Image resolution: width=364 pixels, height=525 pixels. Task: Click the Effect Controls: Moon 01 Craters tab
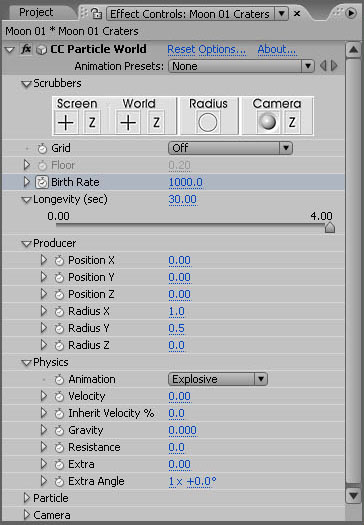coord(190,14)
